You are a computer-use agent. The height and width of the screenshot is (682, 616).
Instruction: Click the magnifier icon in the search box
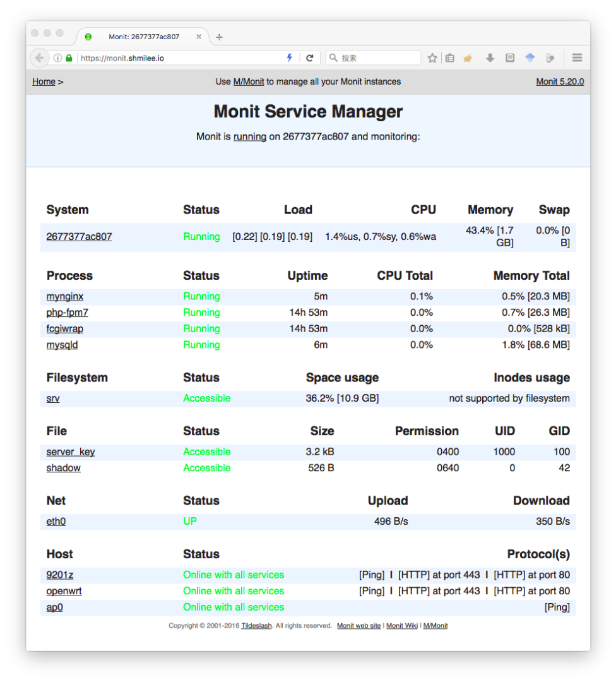click(x=333, y=58)
